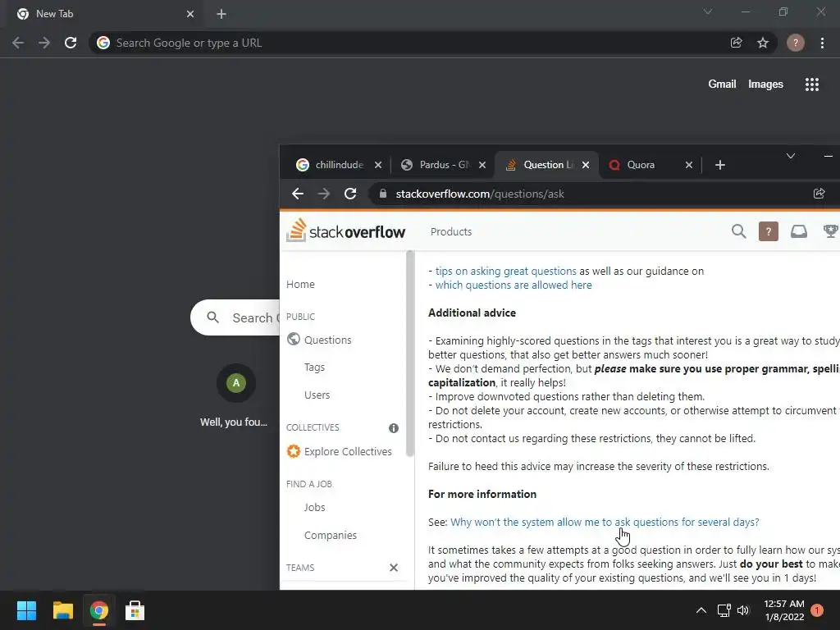Open the profile avatar in the New Tab window toolbar
The height and width of the screenshot is (630, 840).
tap(796, 43)
